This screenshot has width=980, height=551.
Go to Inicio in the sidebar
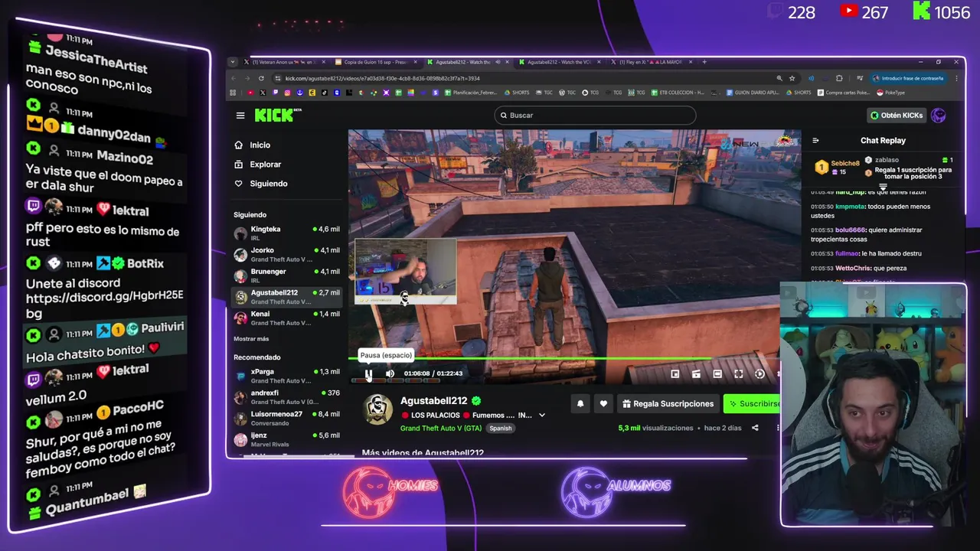(260, 145)
